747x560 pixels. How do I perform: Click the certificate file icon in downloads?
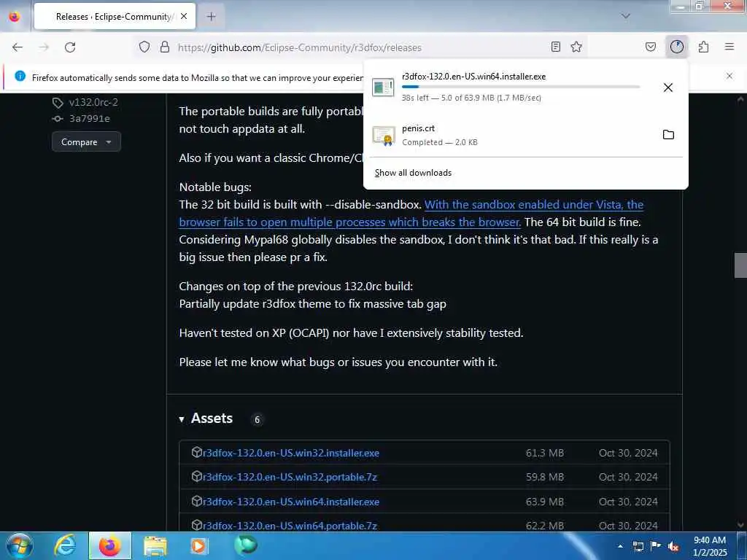tap(384, 136)
